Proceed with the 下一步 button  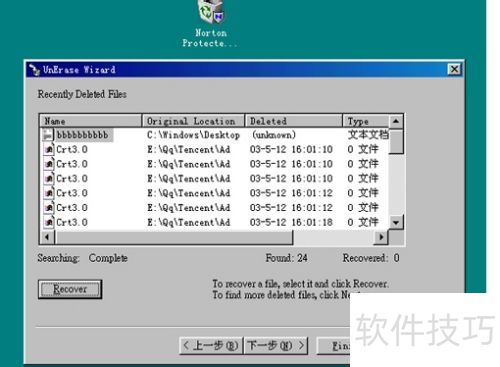coord(275,346)
